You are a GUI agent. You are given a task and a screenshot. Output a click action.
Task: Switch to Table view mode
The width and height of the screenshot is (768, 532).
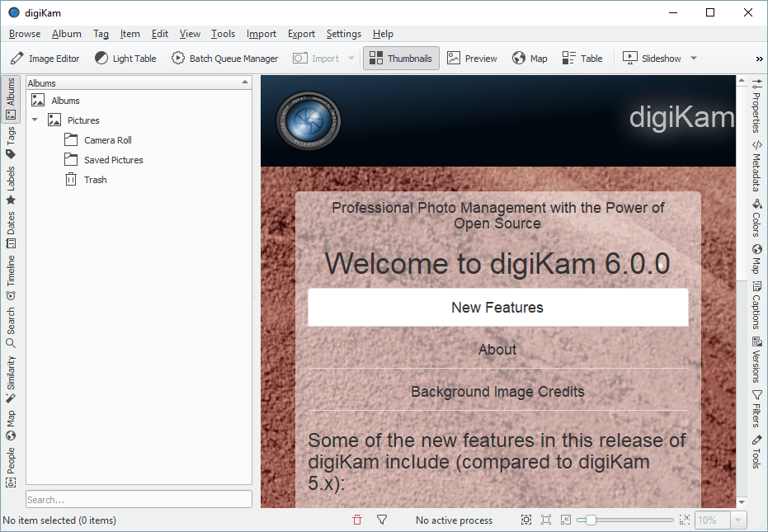tap(582, 59)
